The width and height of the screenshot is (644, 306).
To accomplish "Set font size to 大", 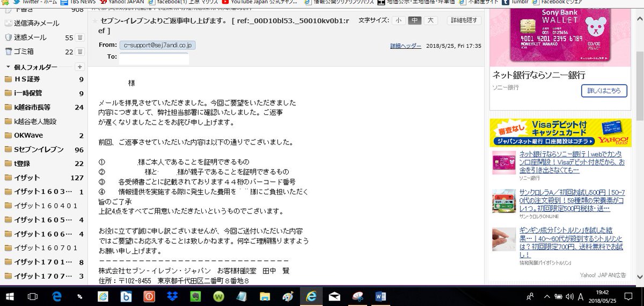I will (x=431, y=20).
